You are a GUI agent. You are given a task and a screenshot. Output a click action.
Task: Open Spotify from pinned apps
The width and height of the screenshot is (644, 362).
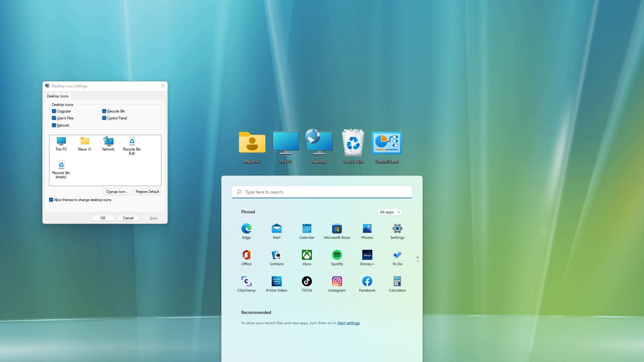pyautogui.click(x=337, y=255)
